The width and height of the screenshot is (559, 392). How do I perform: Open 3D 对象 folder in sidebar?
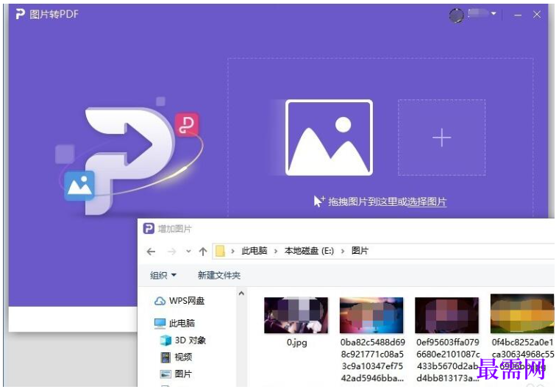pyautogui.click(x=183, y=341)
